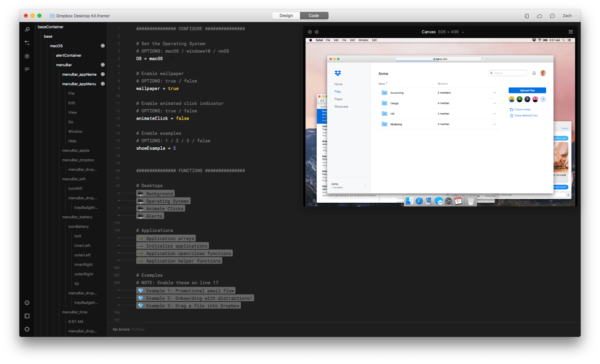Select the alertContainer layer

coord(69,55)
